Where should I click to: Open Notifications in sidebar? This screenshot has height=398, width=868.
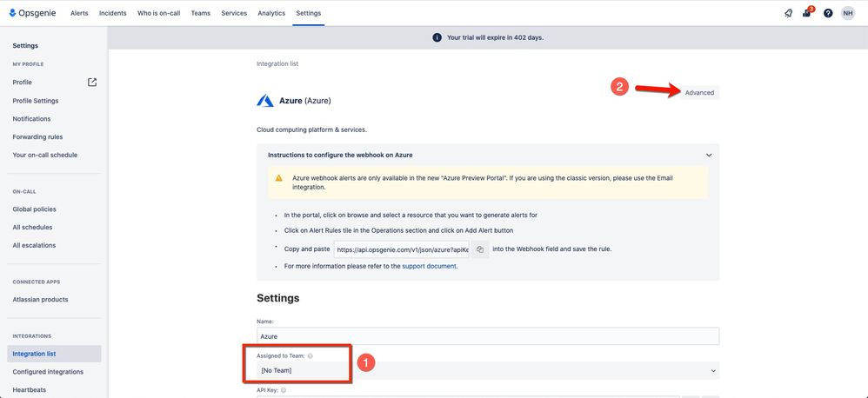(31, 119)
